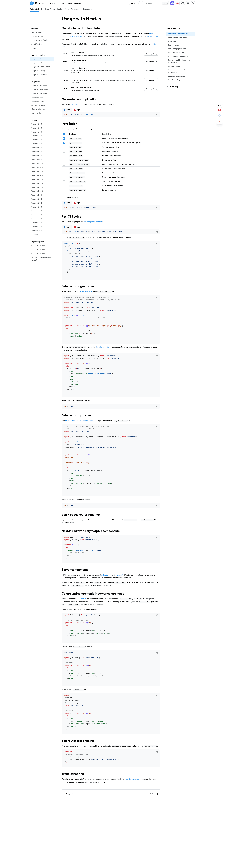Go to next page Usage with Vite
The height and width of the screenshot is (868, 225).
tap(151, 794)
